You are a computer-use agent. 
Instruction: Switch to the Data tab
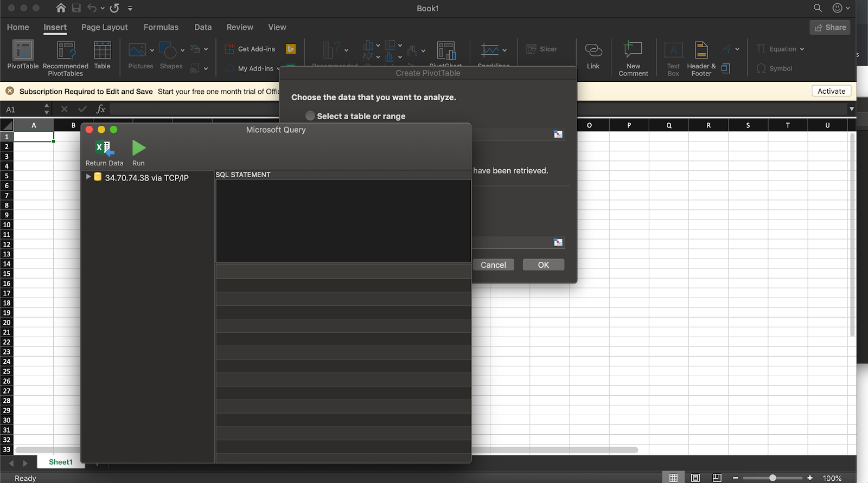203,27
